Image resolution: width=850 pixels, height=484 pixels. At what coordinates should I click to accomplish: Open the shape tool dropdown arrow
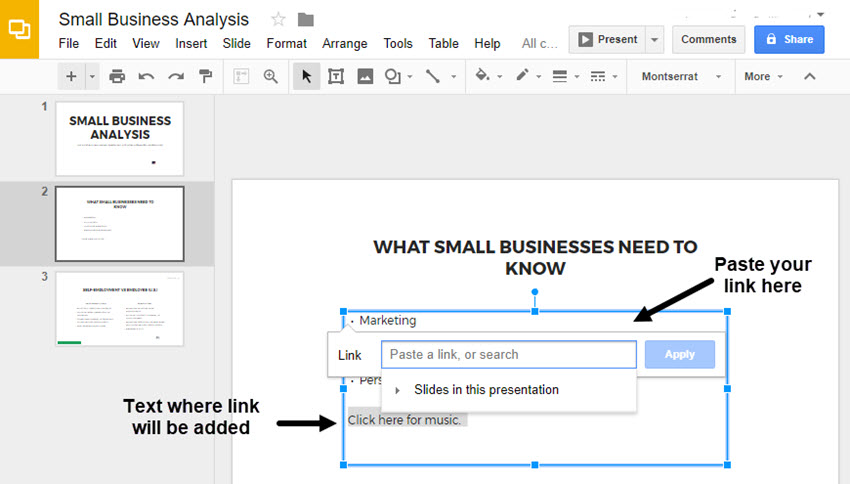(x=410, y=76)
